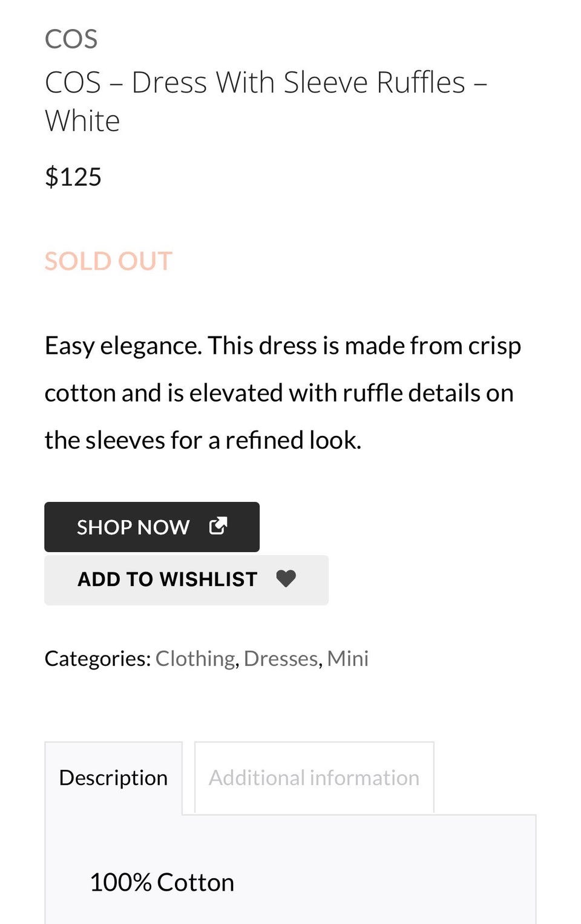
Task: Click the word 'White' in the title
Action: pos(82,121)
